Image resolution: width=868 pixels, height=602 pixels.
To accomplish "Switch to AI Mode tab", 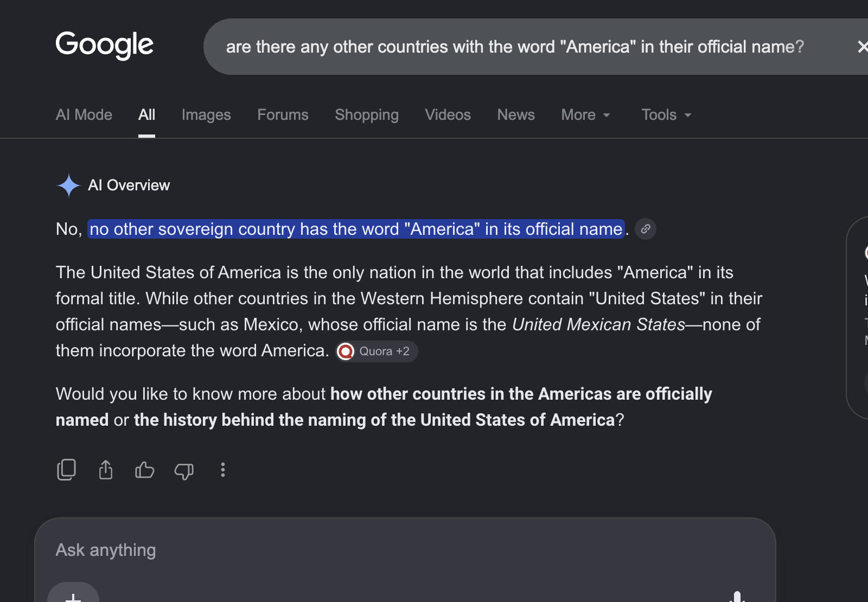I will click(84, 115).
